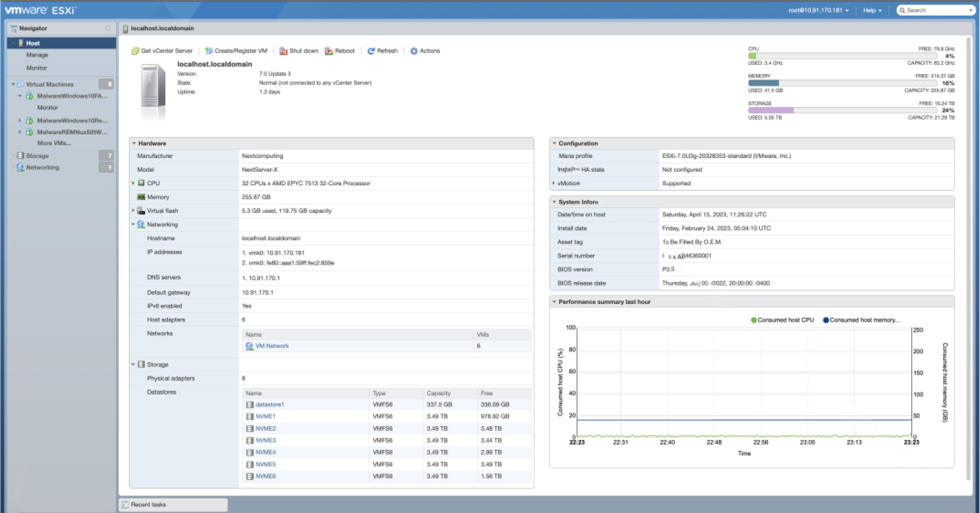This screenshot has width=980, height=513.
Task: Open the NVME6 datastore link
Action: pyautogui.click(x=266, y=477)
